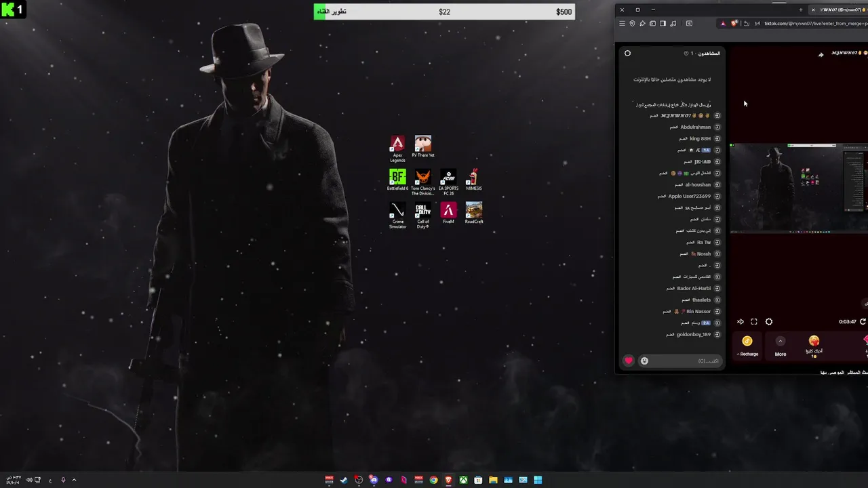Click the share arrow on live stream
868x488 pixels.
pos(821,54)
